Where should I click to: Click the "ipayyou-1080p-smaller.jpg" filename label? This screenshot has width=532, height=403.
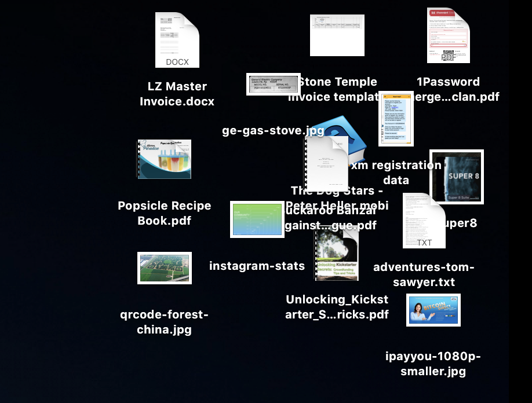[433, 364]
